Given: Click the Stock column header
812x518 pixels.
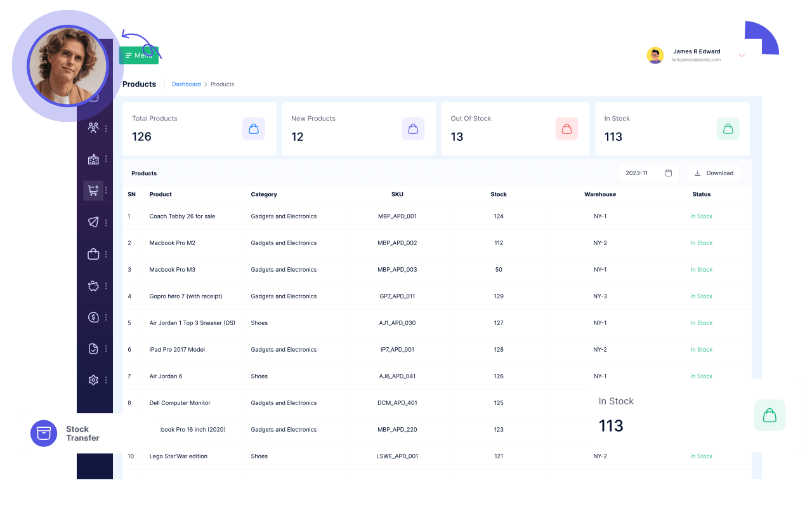Looking at the screenshot, I should click(x=499, y=194).
